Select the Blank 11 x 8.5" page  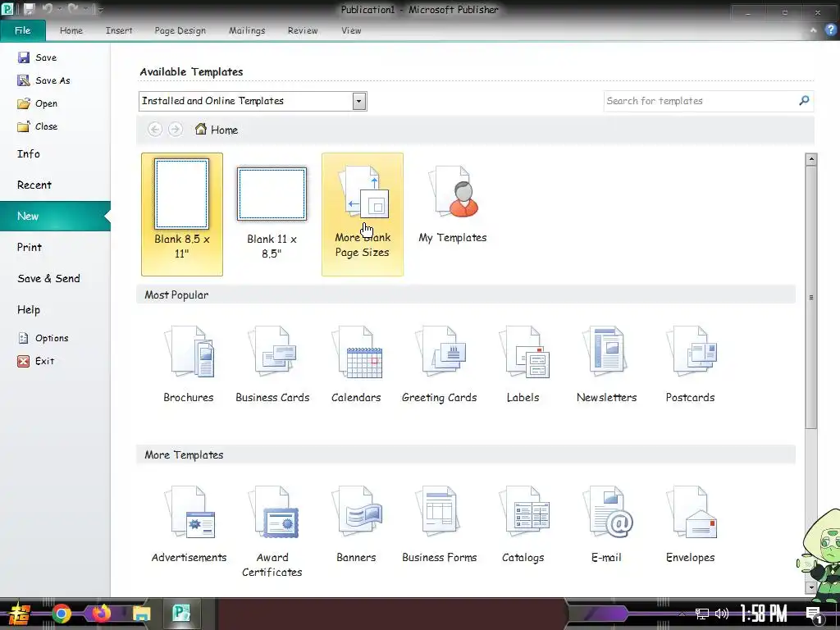272,214
